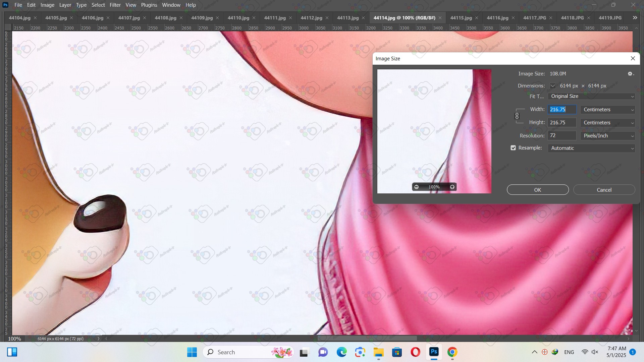This screenshot has width=644, height=362.
Task: Open the Resample method Automatic dropdown
Action: pyautogui.click(x=592, y=148)
